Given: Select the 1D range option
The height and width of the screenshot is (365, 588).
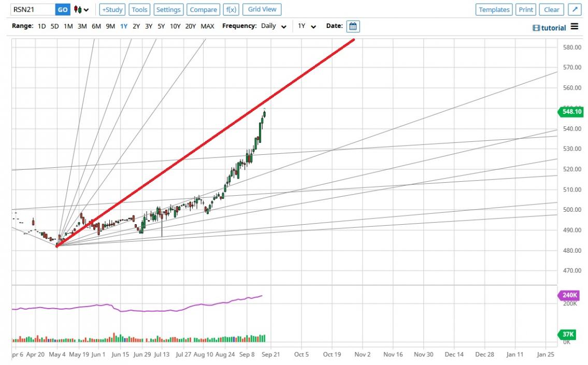Looking at the screenshot, I should click(42, 26).
